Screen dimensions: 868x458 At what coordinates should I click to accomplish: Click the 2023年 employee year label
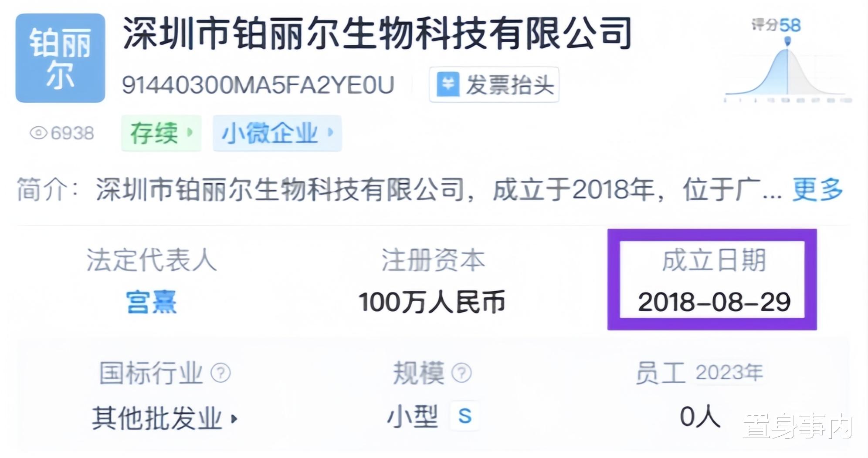[x=729, y=373]
